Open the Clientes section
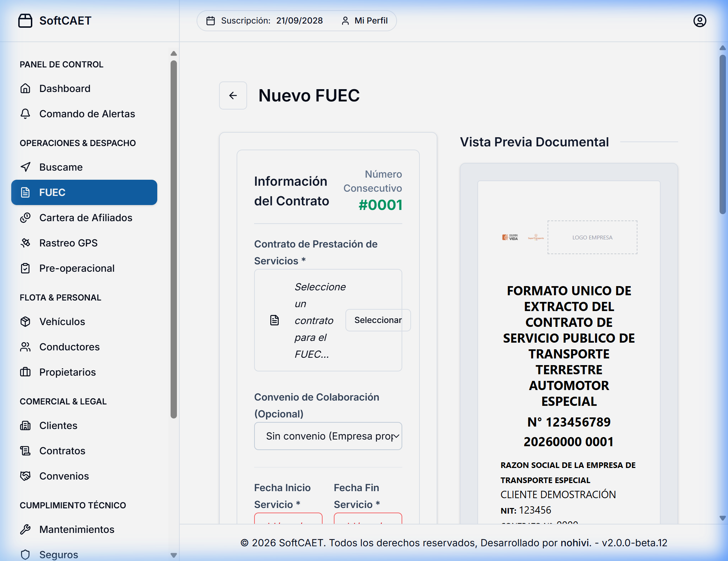The height and width of the screenshot is (561, 728). [58, 425]
